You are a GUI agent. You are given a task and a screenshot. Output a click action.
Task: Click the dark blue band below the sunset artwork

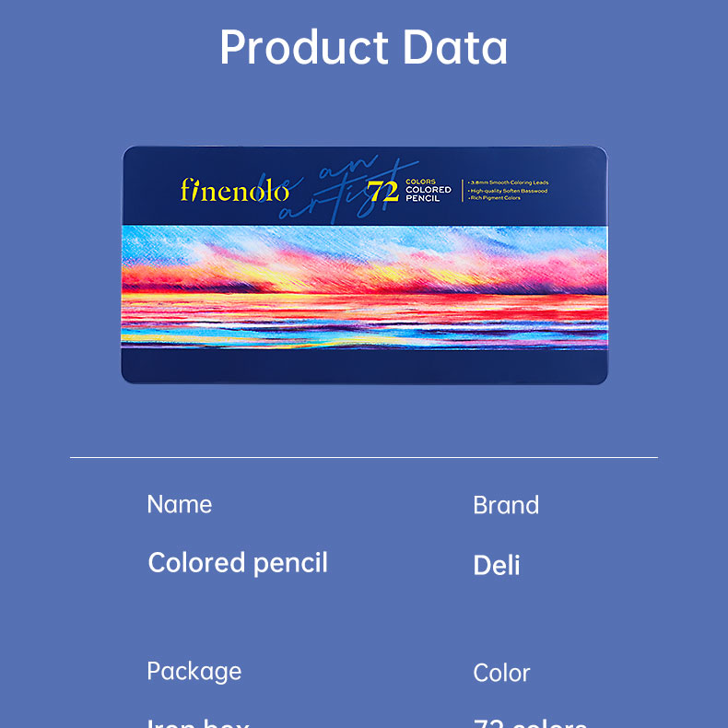(364, 365)
